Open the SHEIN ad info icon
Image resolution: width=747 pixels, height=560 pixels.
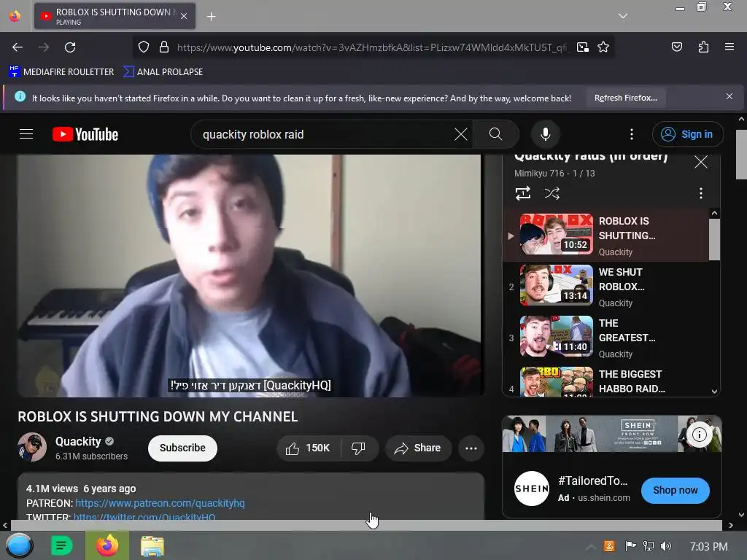[x=699, y=435]
